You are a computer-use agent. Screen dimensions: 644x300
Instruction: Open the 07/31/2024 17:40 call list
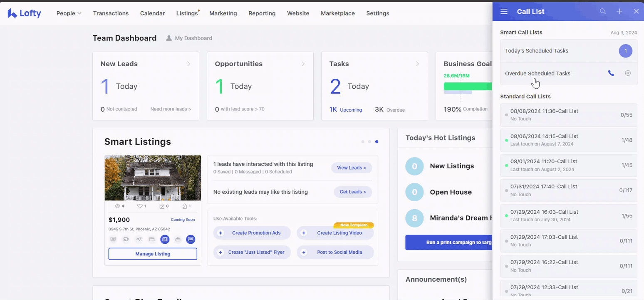tap(569, 190)
